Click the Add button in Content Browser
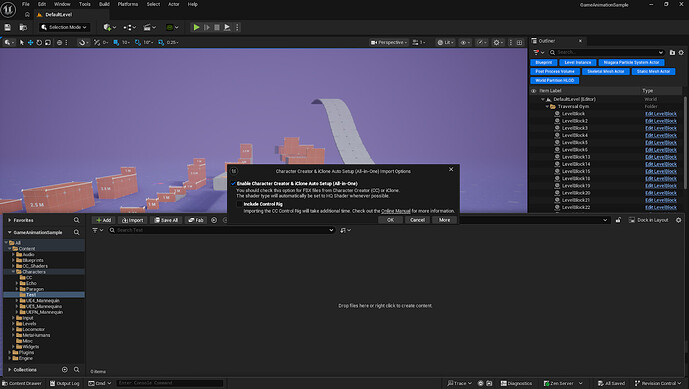 coord(104,220)
